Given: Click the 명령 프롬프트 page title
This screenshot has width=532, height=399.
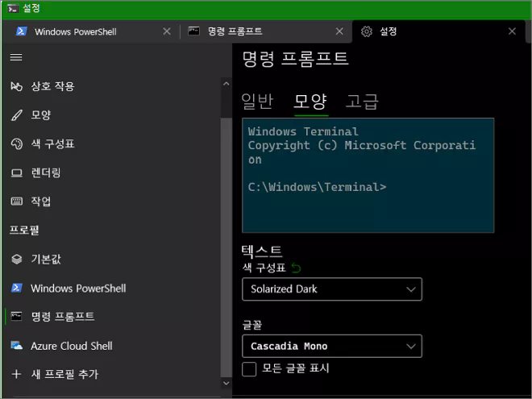Looking at the screenshot, I should coord(295,58).
